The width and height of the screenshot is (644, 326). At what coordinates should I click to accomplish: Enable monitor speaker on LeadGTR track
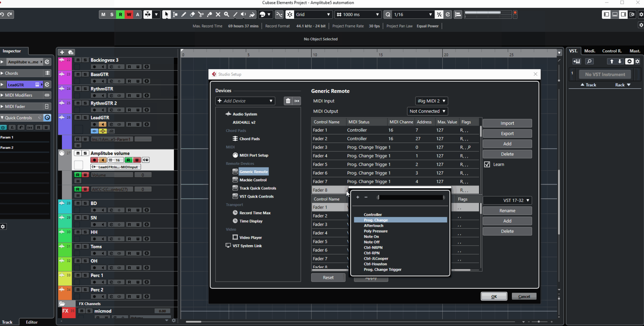pos(102,125)
